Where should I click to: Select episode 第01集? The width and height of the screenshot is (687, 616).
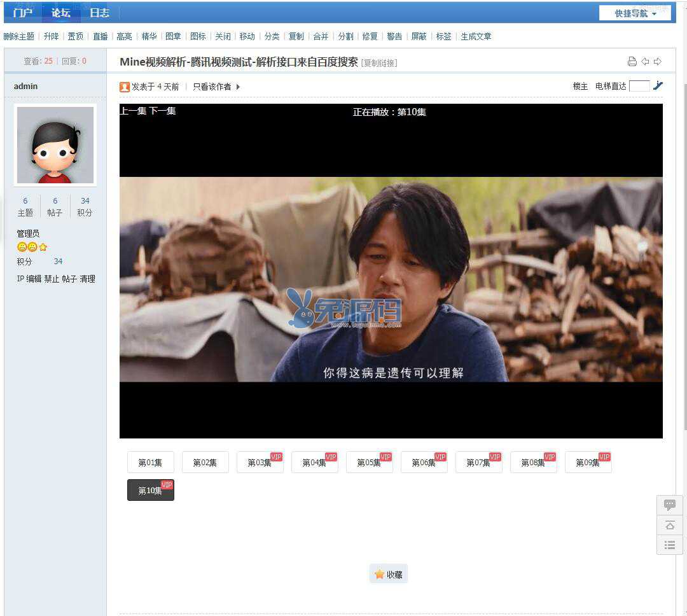pos(150,463)
